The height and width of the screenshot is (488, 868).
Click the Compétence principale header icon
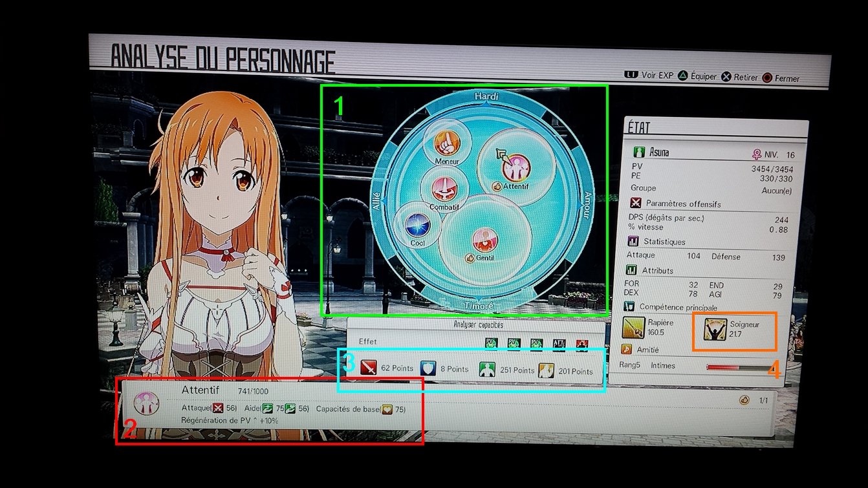pyautogui.click(x=629, y=306)
